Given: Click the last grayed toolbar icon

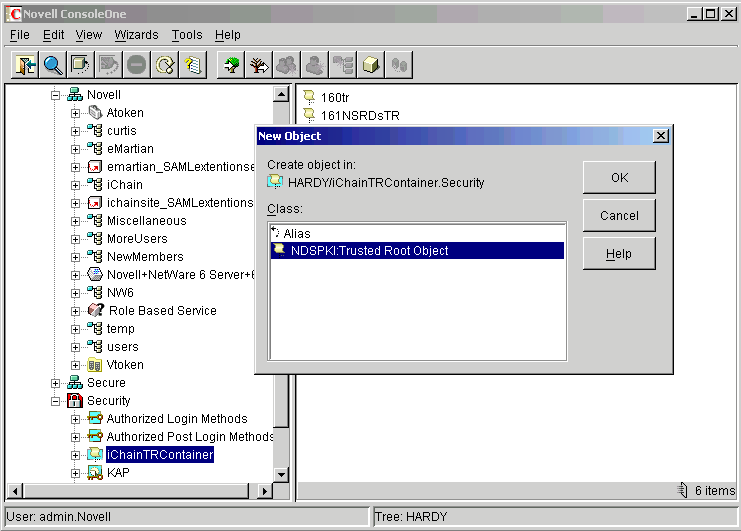Looking at the screenshot, I should click(399, 65).
